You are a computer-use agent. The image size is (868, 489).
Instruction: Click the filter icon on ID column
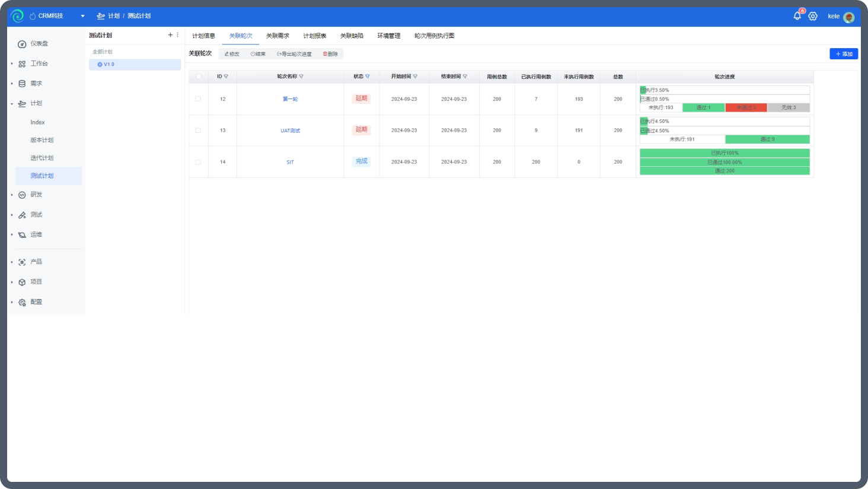226,77
